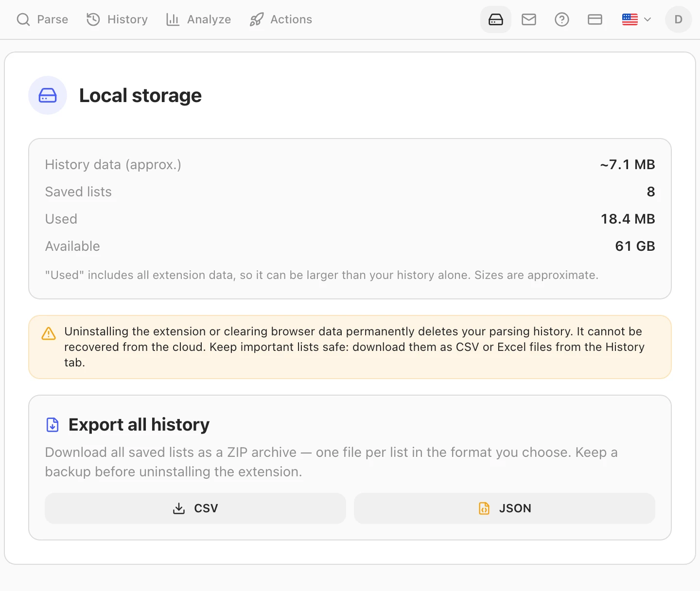Click the uninstalling warning message text
Viewport: 700px width, 591px height.
pyautogui.click(x=354, y=347)
